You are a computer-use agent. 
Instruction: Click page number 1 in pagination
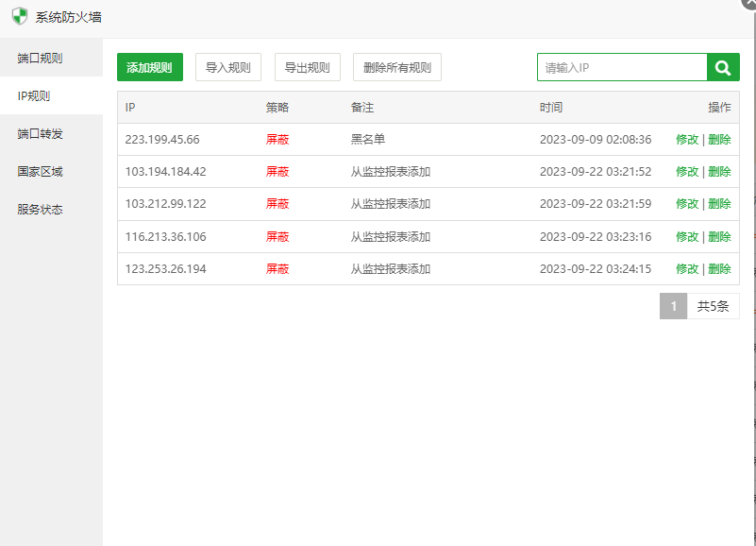[673, 306]
